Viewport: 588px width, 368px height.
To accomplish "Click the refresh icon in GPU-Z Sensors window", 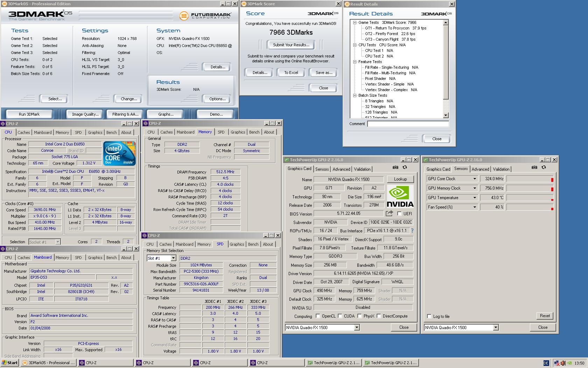I will pyautogui.click(x=544, y=168).
